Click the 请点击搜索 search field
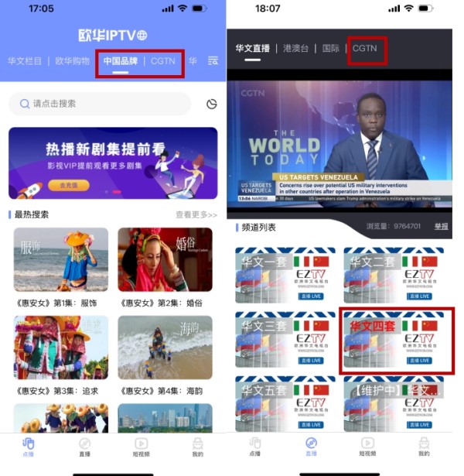Screen dimensions: 464x476 (99, 104)
